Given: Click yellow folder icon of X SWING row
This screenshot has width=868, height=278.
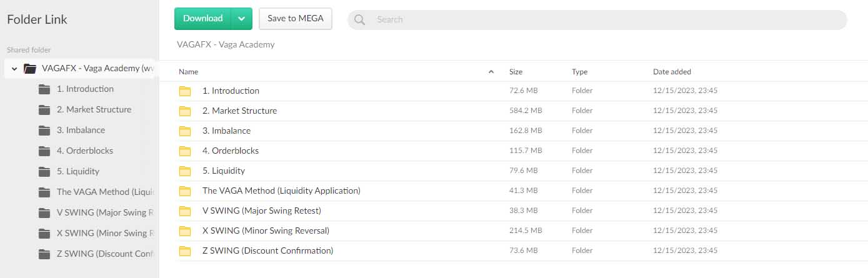Looking at the screenshot, I should 185,231.
